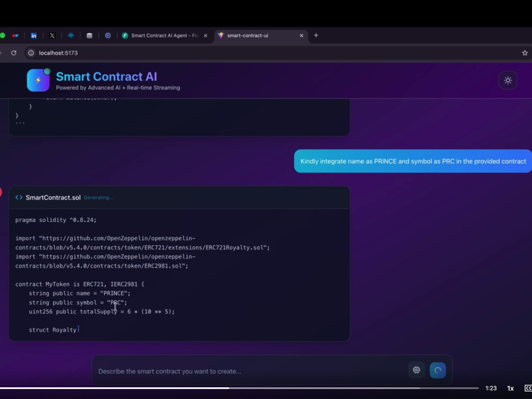This screenshot has width=532, height=399.
Task: Open the grid-icon pinned tab
Action: 89,36
